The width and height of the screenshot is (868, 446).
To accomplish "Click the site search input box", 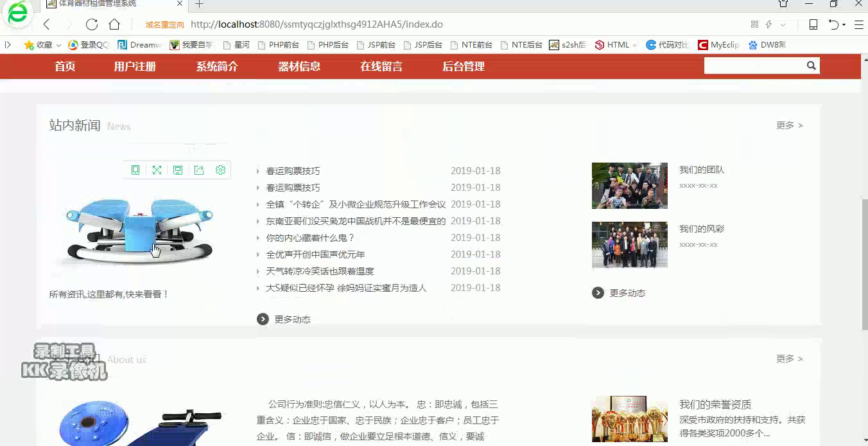I will [754, 66].
